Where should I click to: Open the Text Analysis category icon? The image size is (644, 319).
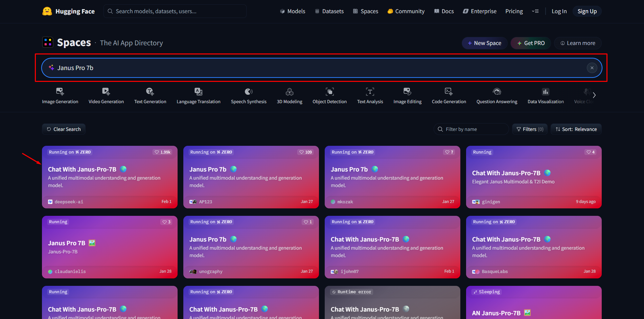370,91
